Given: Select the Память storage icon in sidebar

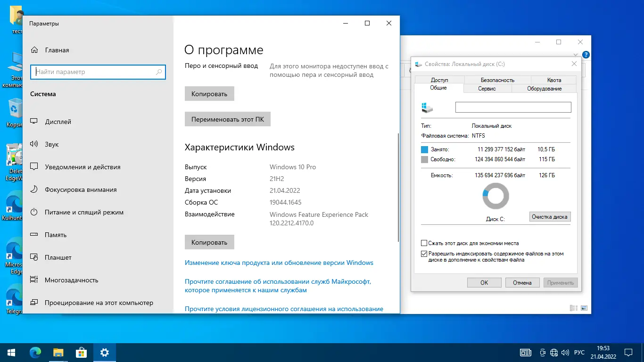Looking at the screenshot, I should [34, 235].
